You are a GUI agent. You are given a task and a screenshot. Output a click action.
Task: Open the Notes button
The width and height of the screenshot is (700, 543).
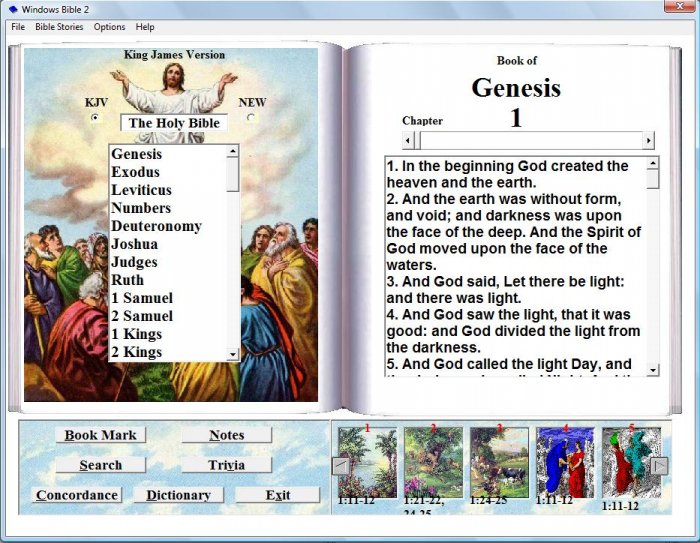click(227, 435)
